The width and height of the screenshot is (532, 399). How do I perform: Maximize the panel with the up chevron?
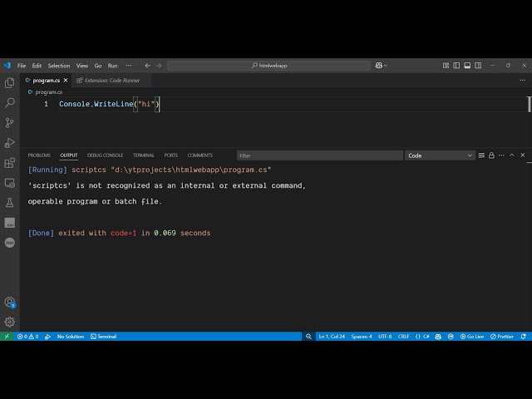[512, 155]
